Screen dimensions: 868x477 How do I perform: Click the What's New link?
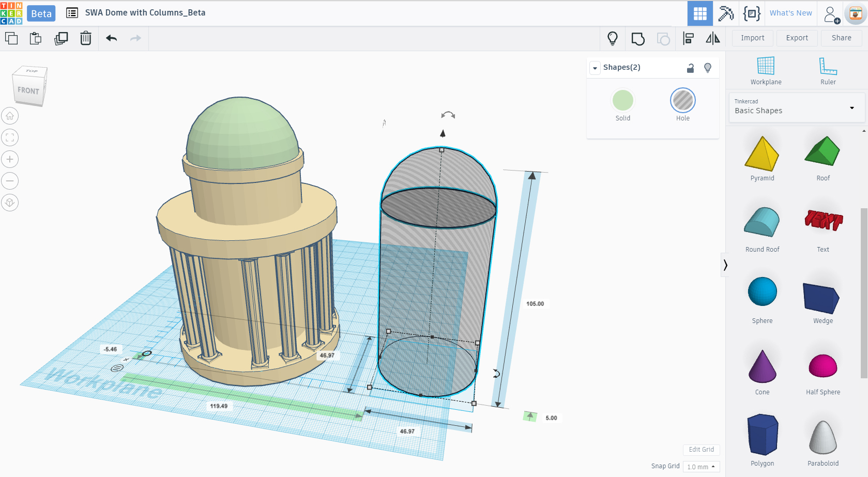click(x=790, y=13)
